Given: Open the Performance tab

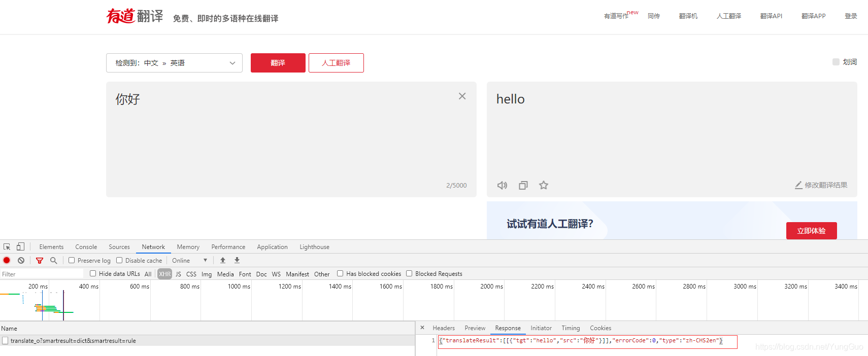Looking at the screenshot, I should click(228, 247).
